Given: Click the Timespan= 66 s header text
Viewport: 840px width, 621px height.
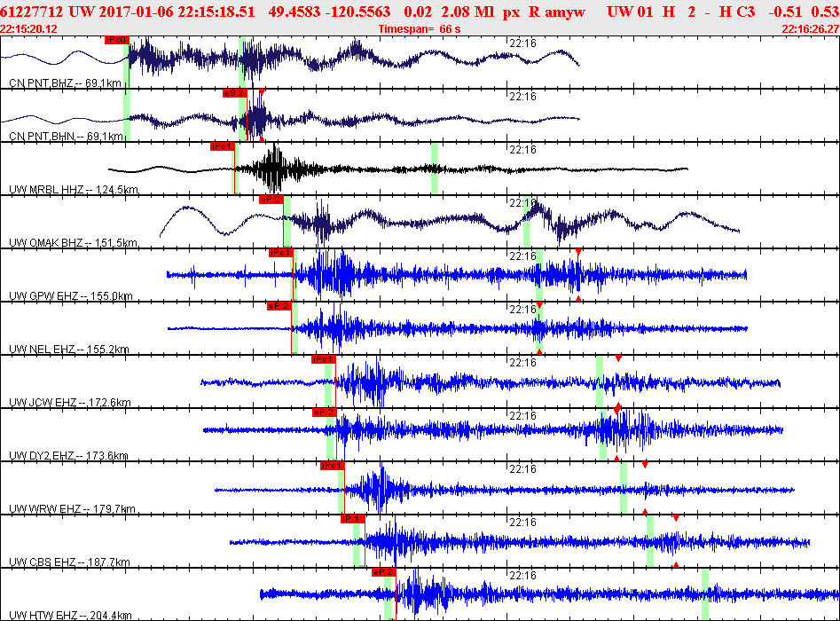Looking at the screenshot, I should pos(420,29).
